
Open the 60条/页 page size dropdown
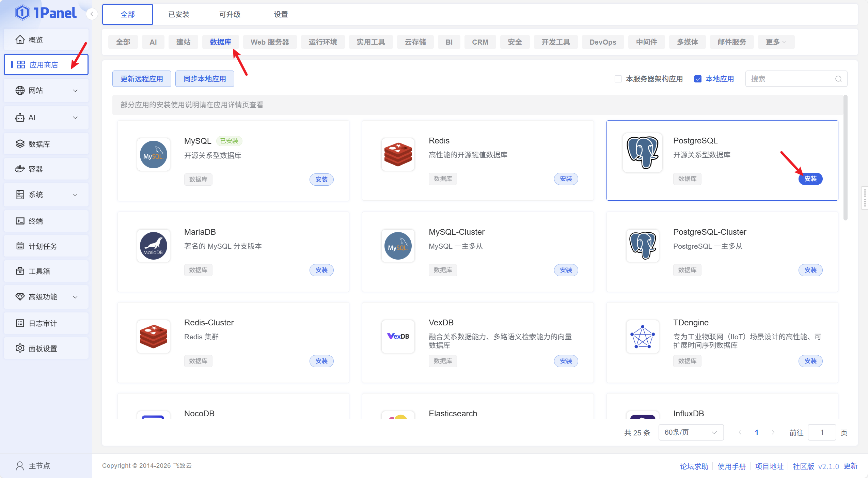[x=691, y=432]
